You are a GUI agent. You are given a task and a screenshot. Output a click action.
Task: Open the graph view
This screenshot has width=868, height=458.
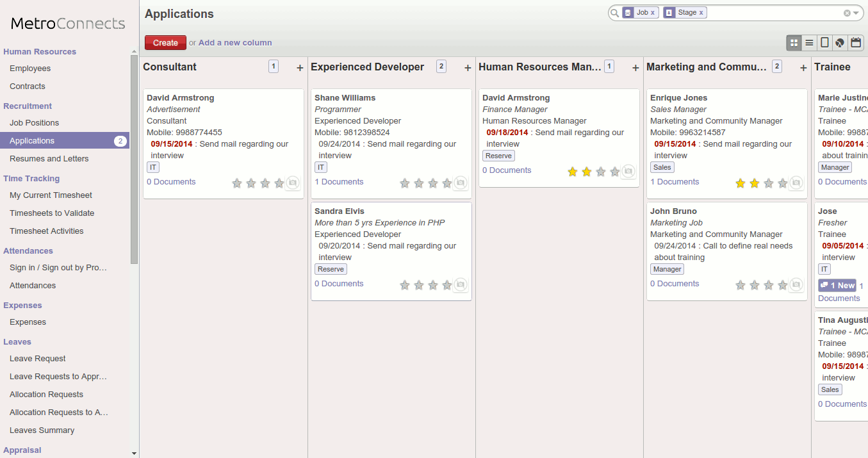coord(840,43)
